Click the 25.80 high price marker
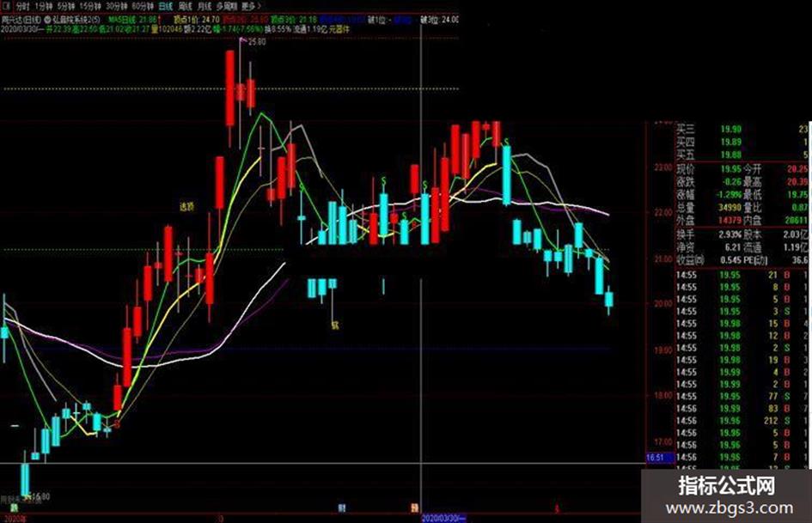This screenshot has width=812, height=523. [x=257, y=41]
